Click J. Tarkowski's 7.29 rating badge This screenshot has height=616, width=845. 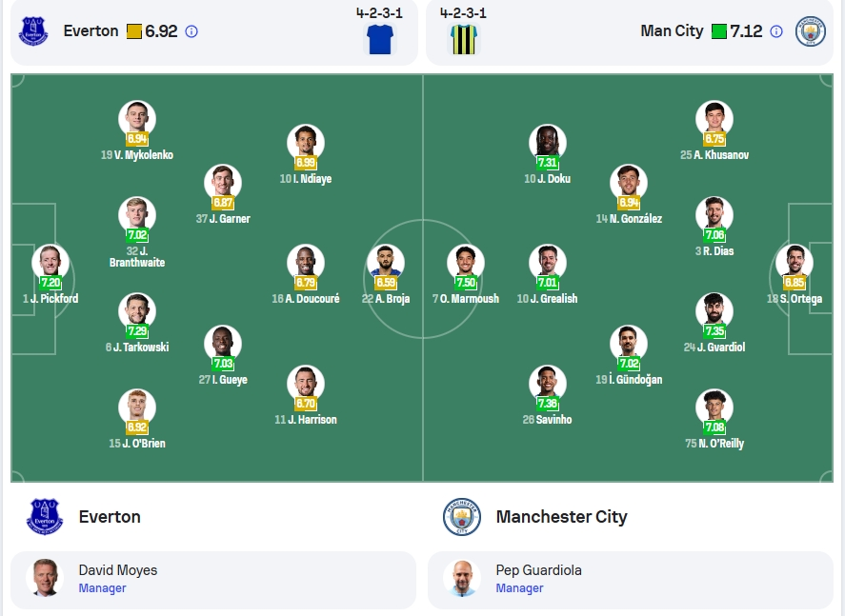[x=137, y=331]
